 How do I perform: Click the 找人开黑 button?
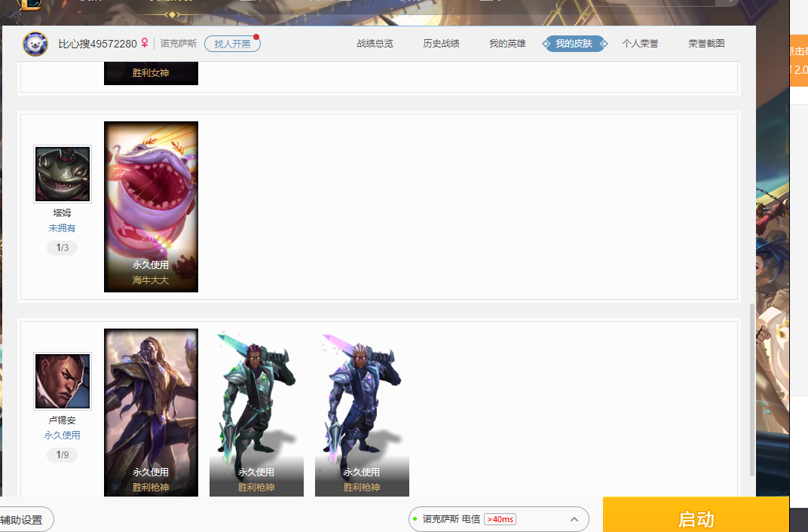click(x=232, y=44)
